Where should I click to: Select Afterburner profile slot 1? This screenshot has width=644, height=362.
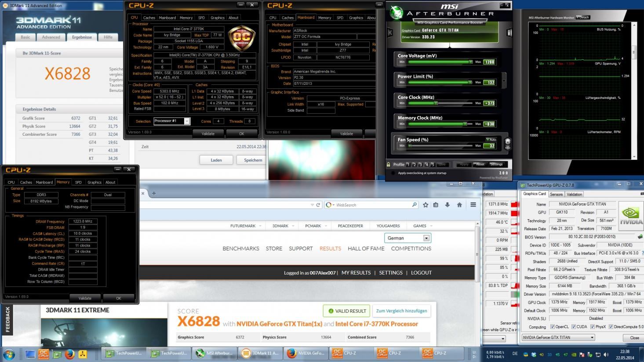coord(408,164)
